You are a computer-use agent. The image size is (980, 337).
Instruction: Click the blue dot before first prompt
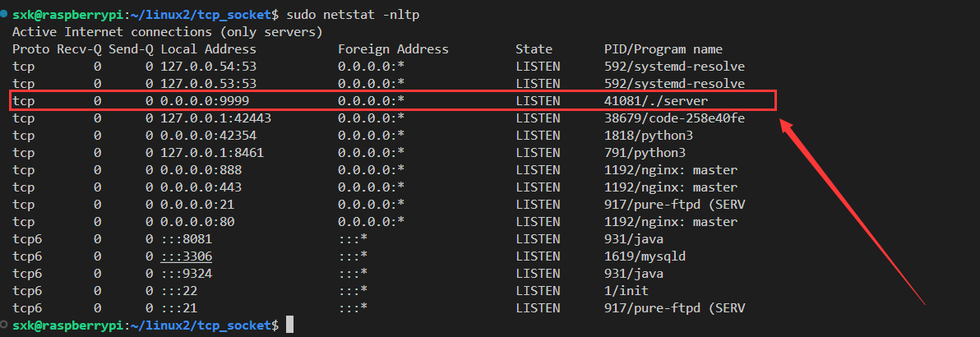(x=4, y=12)
